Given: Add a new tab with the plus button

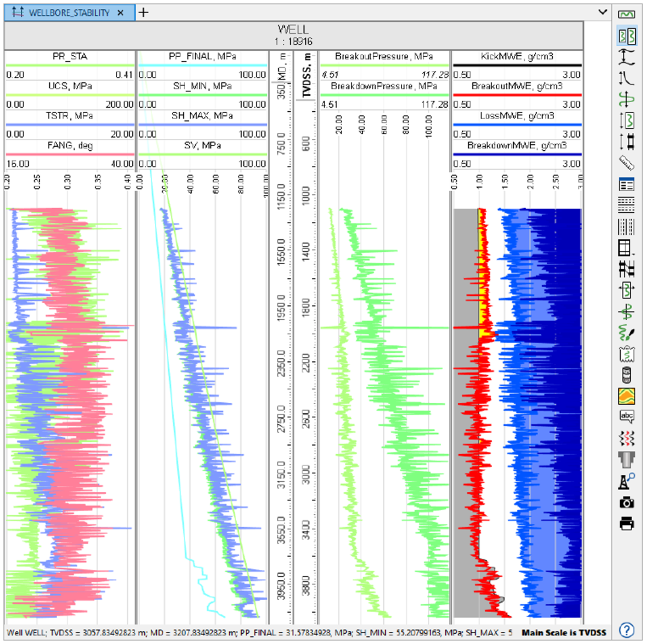Looking at the screenshot, I should (143, 13).
